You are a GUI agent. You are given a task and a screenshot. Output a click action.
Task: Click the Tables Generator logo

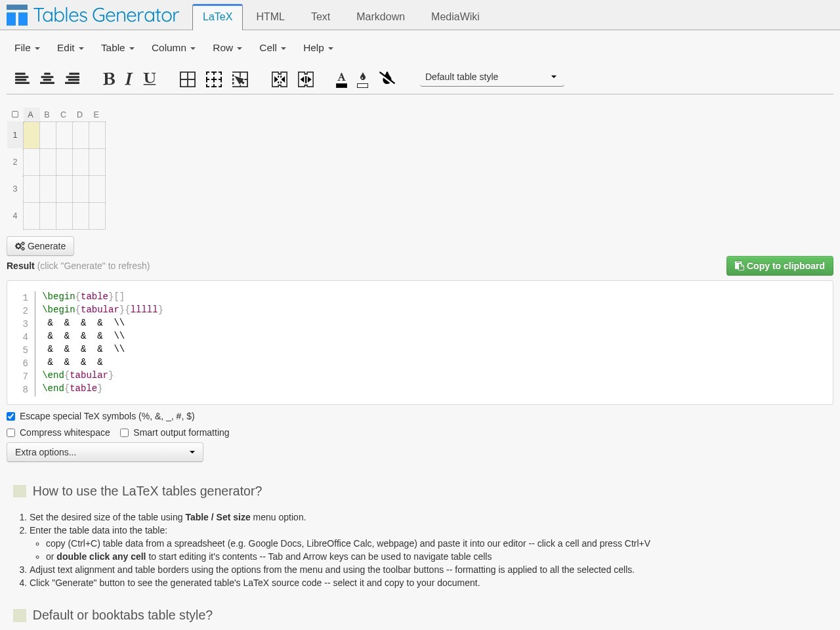click(93, 15)
